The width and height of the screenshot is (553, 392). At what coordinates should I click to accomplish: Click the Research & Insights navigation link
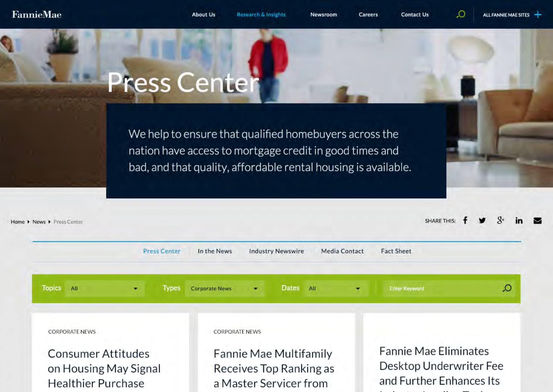tap(261, 14)
